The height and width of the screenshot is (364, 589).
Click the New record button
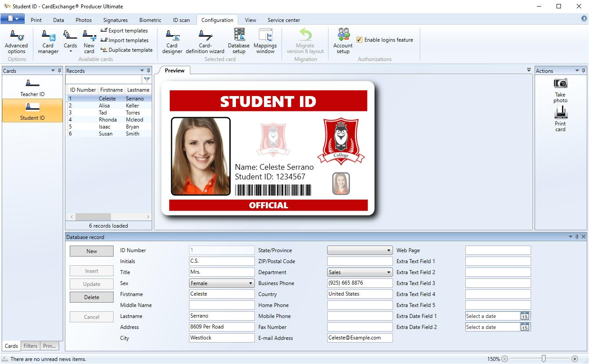pyautogui.click(x=92, y=251)
